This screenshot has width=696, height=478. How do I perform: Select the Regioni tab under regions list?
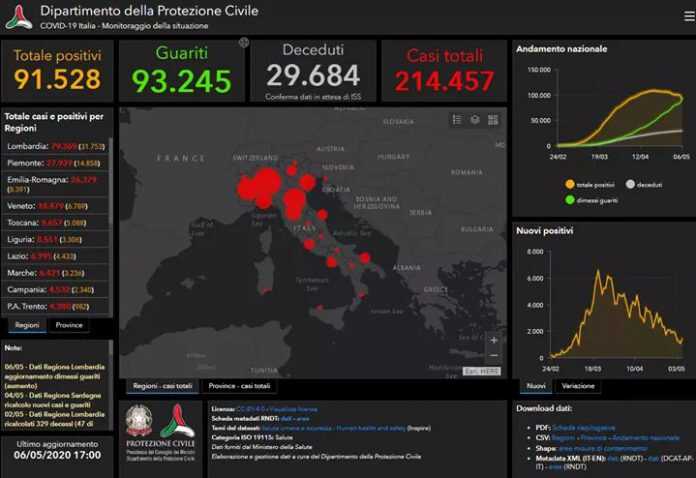(27, 325)
